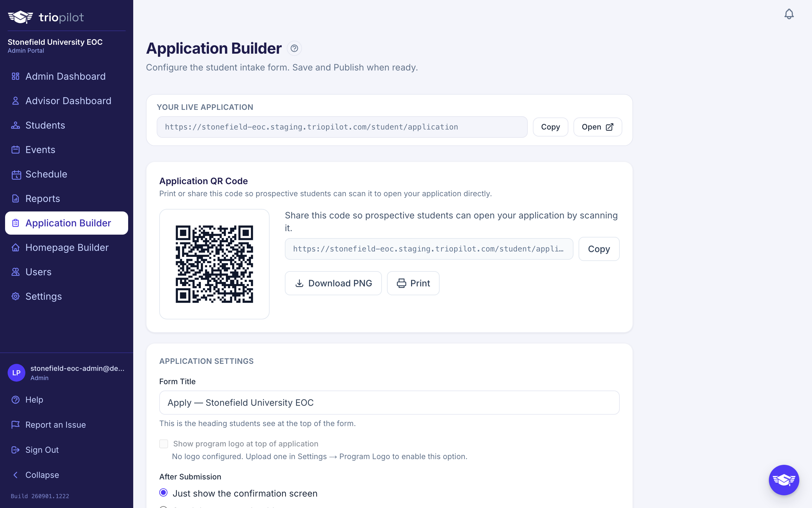The width and height of the screenshot is (812, 508).
Task: Click the Advisor Dashboard person icon
Action: point(16,101)
